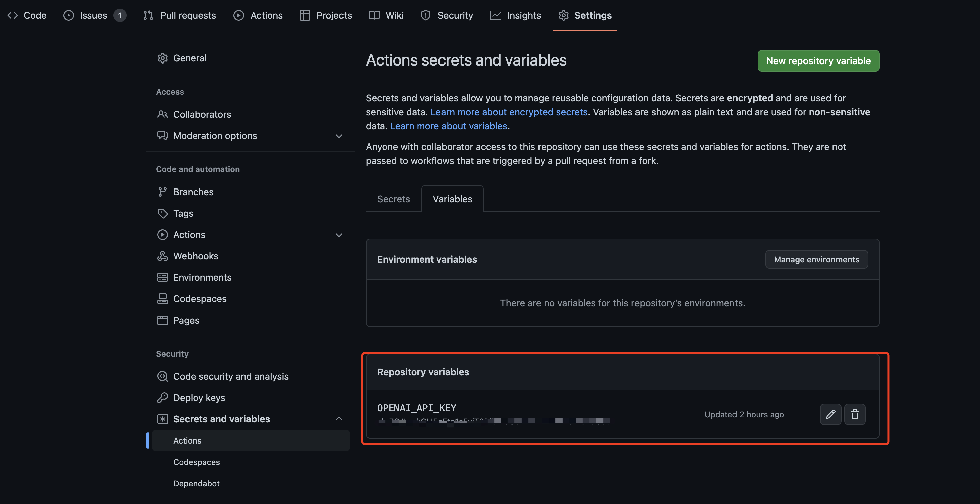Click the trash delete icon for OPENAI_API_KEY
The height and width of the screenshot is (504, 980).
click(855, 414)
